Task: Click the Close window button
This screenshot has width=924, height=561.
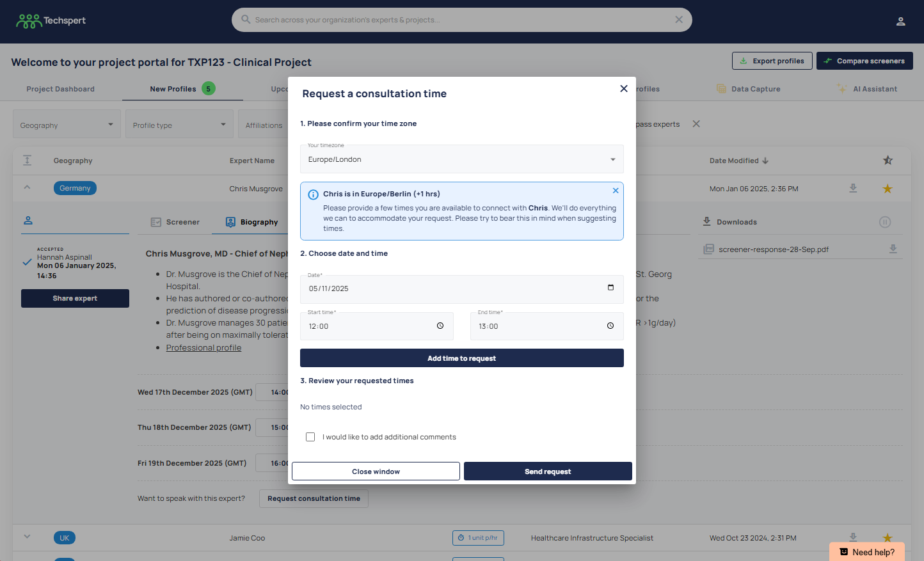Action: pyautogui.click(x=376, y=471)
